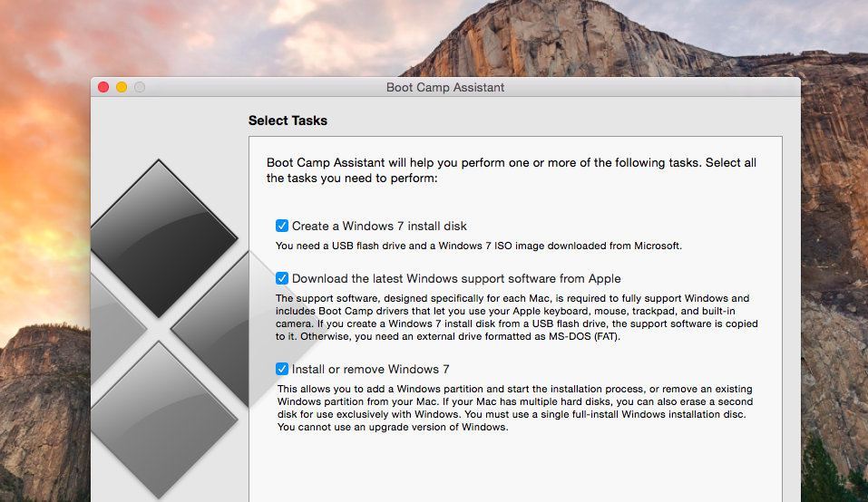Close the Boot Camp Assistant window
Image resolution: width=868 pixels, height=502 pixels.
tap(103, 87)
